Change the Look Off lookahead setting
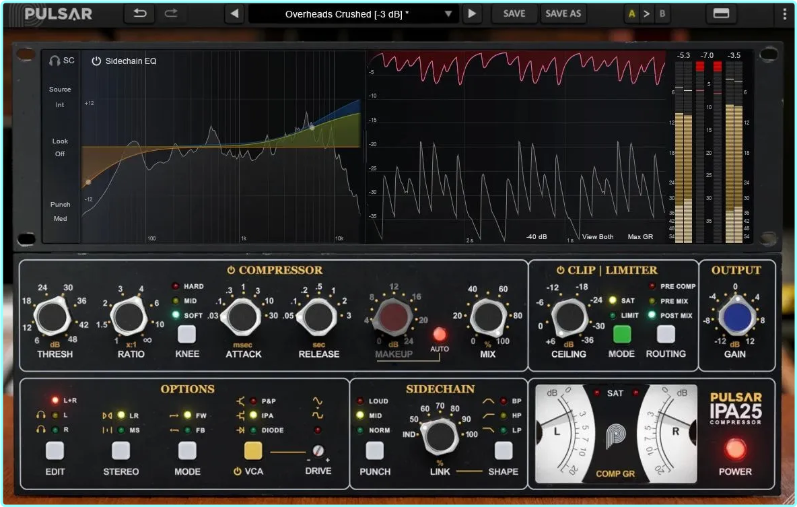 pyautogui.click(x=60, y=147)
